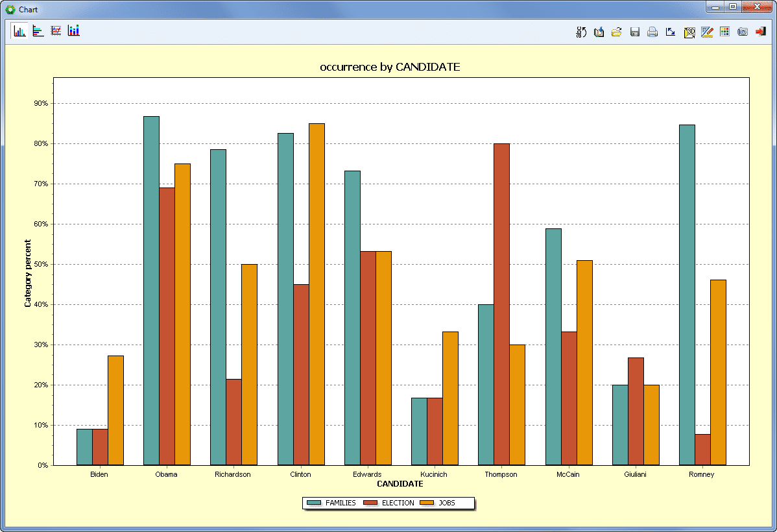This screenshot has height=532, width=777.
Task: Save chart using the floppy disk icon
Action: click(635, 32)
